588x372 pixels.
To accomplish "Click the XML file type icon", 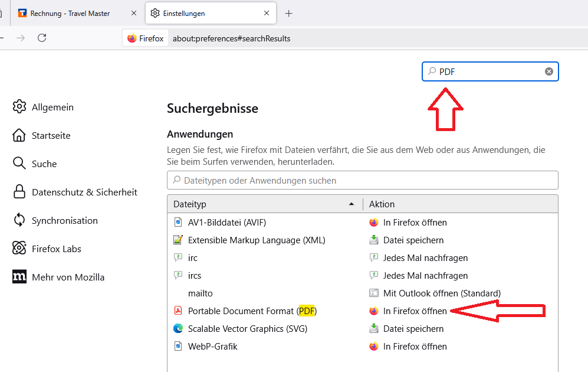I will coord(178,240).
